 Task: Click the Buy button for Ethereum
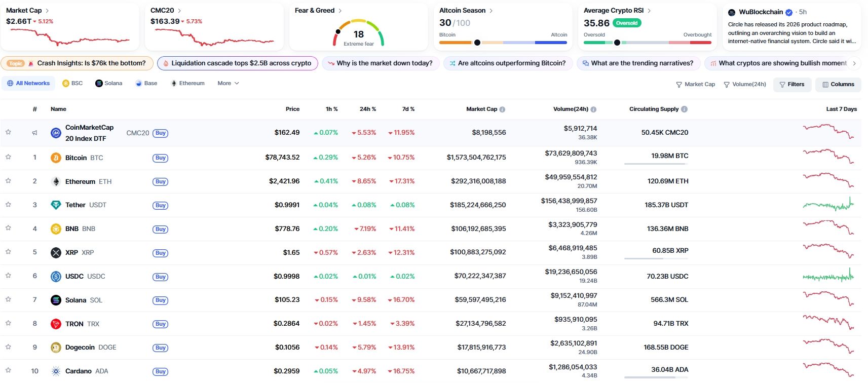point(161,182)
